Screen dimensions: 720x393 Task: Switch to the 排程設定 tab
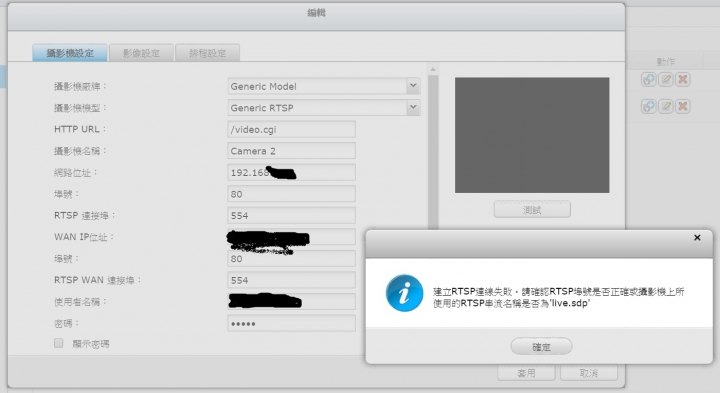208,53
